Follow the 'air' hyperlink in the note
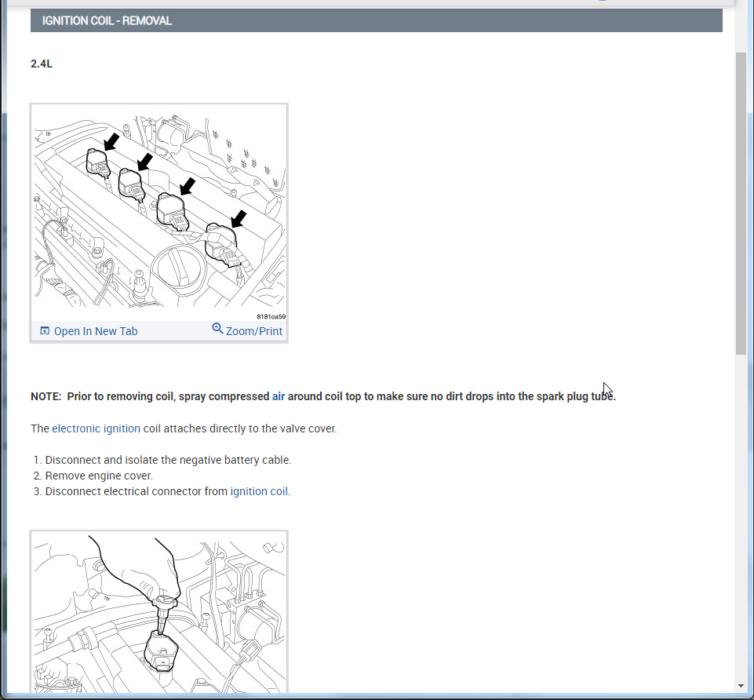The width and height of the screenshot is (754, 700). click(x=279, y=396)
